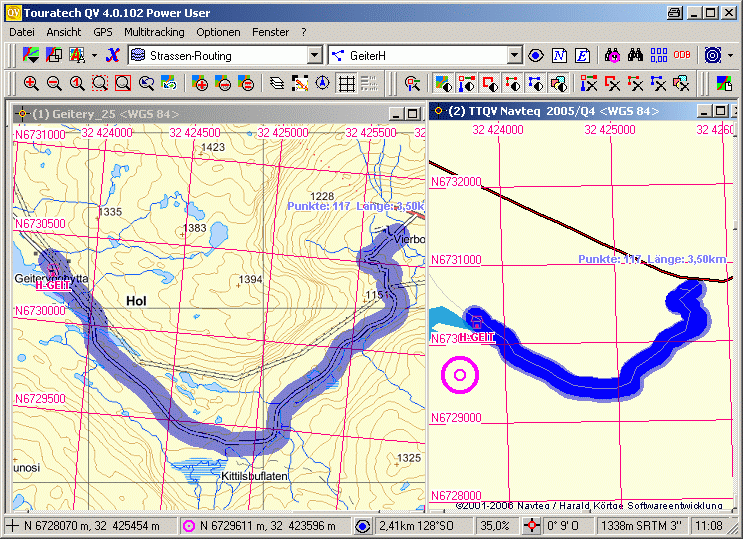Click the map icon with red equals sign
The height and width of the screenshot is (539, 743).
coord(246,84)
